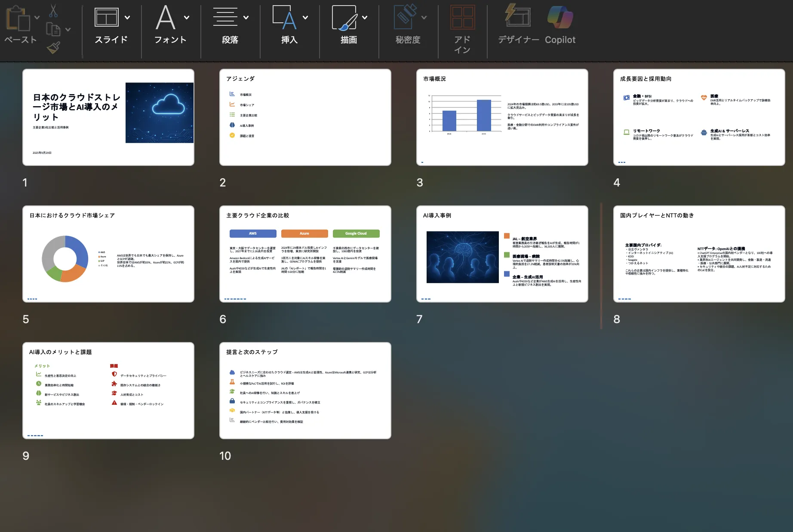Expand the Slide (スライド) dropdown arrow

click(x=127, y=18)
